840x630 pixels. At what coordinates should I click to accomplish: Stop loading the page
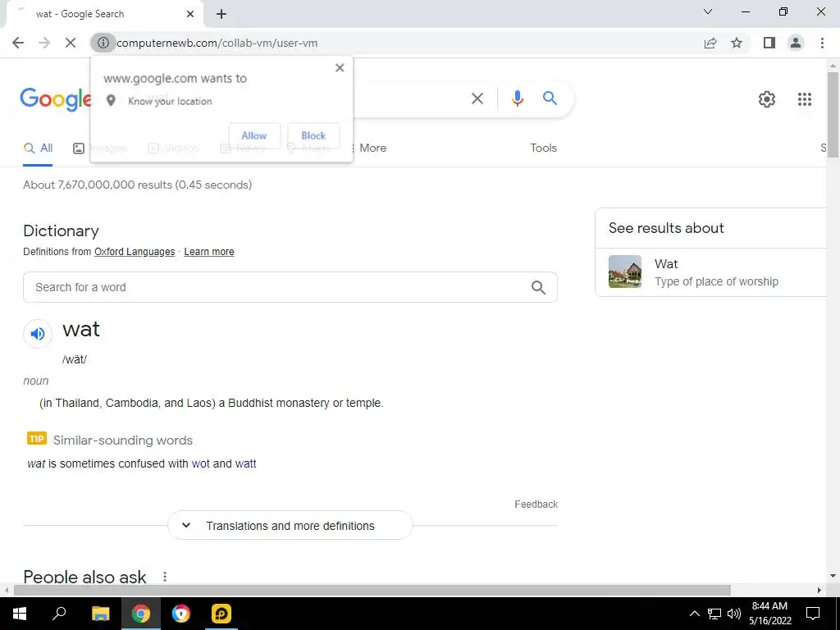pyautogui.click(x=71, y=43)
